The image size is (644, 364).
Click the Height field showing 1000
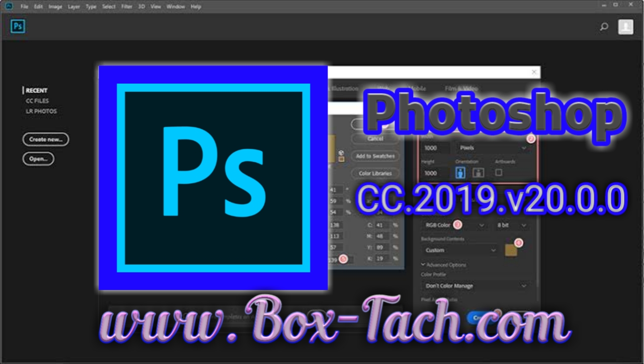point(436,173)
